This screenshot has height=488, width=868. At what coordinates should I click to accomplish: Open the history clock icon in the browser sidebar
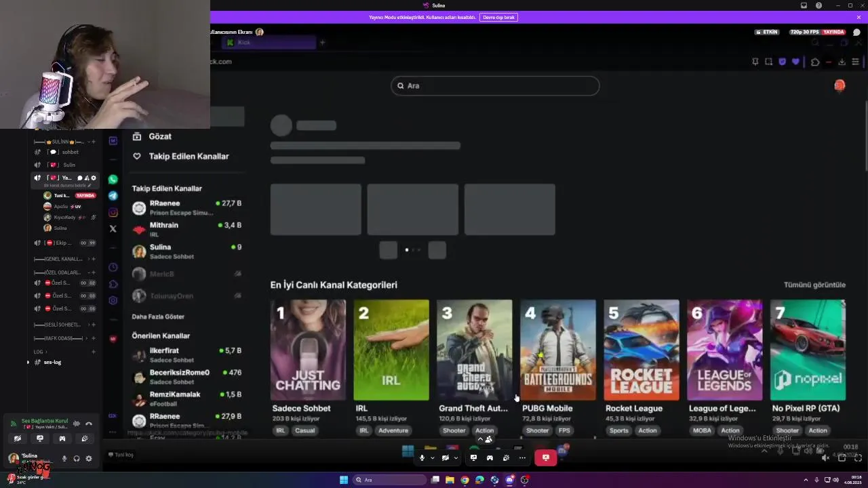(113, 268)
